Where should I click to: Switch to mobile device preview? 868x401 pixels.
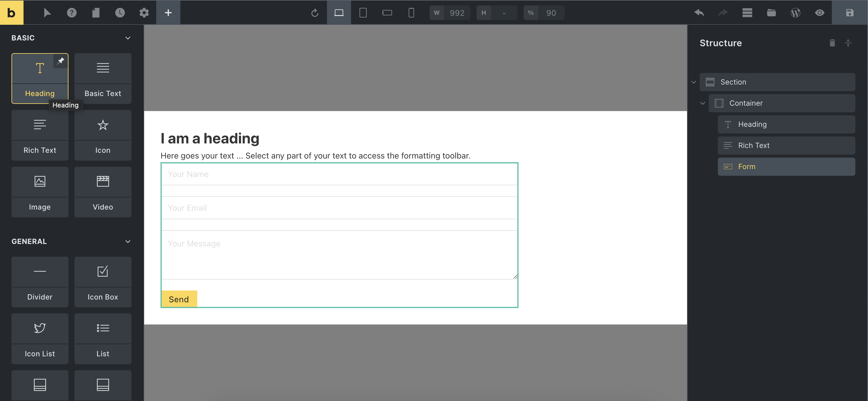coord(411,12)
